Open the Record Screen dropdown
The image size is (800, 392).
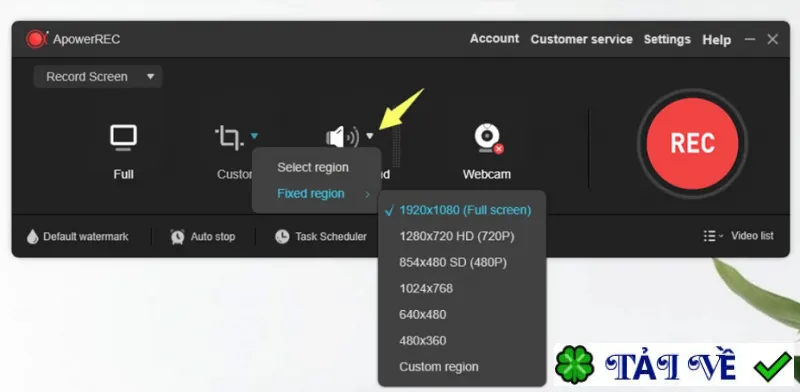(98, 77)
